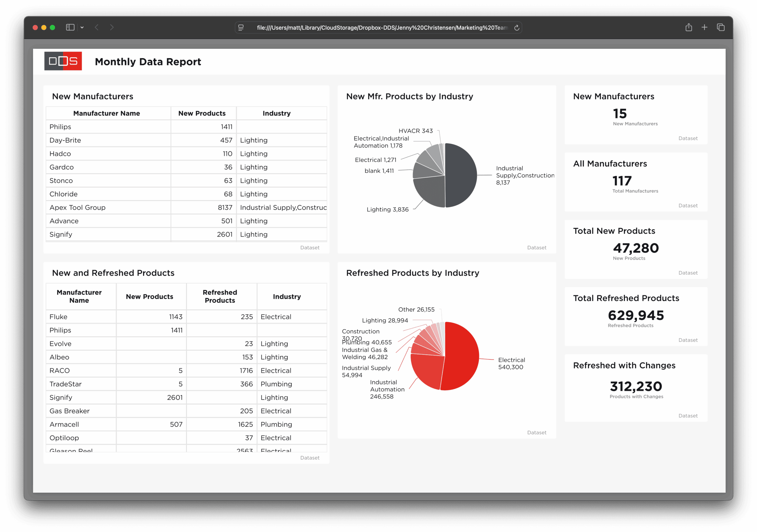Select the Armacell row in the products table
The width and height of the screenshot is (757, 532).
(64, 424)
